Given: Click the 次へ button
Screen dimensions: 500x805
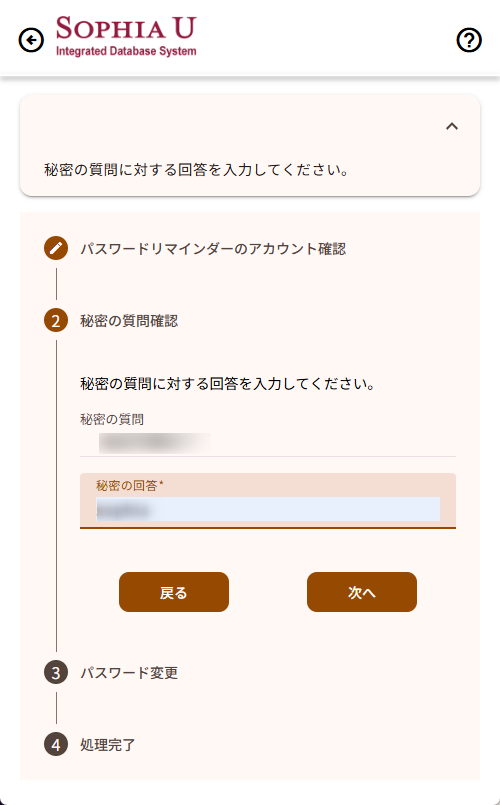Looking at the screenshot, I should [362, 592].
